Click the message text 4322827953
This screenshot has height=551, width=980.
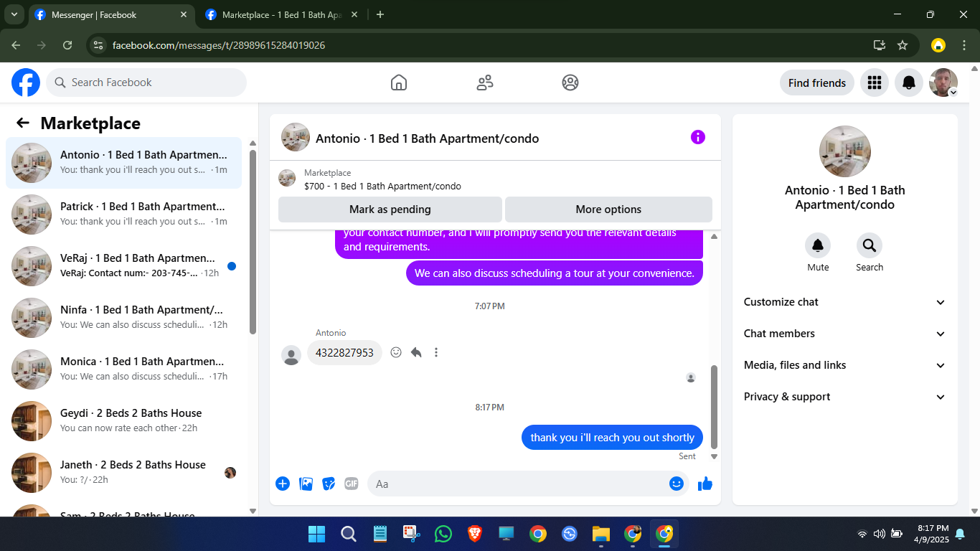pos(344,352)
